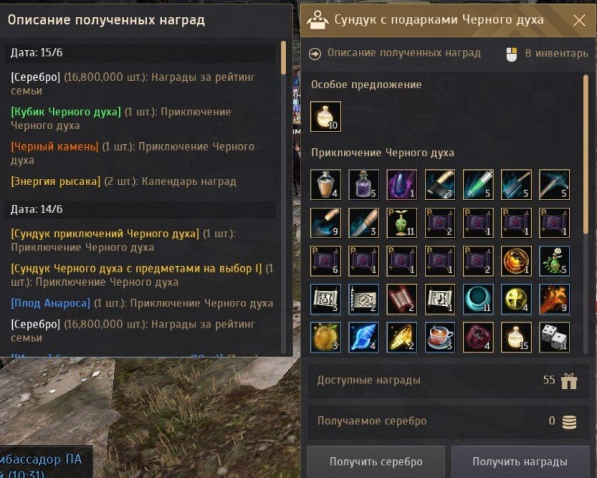Select the butcher axe reward icon
This screenshot has height=478, width=597.
[440, 185]
